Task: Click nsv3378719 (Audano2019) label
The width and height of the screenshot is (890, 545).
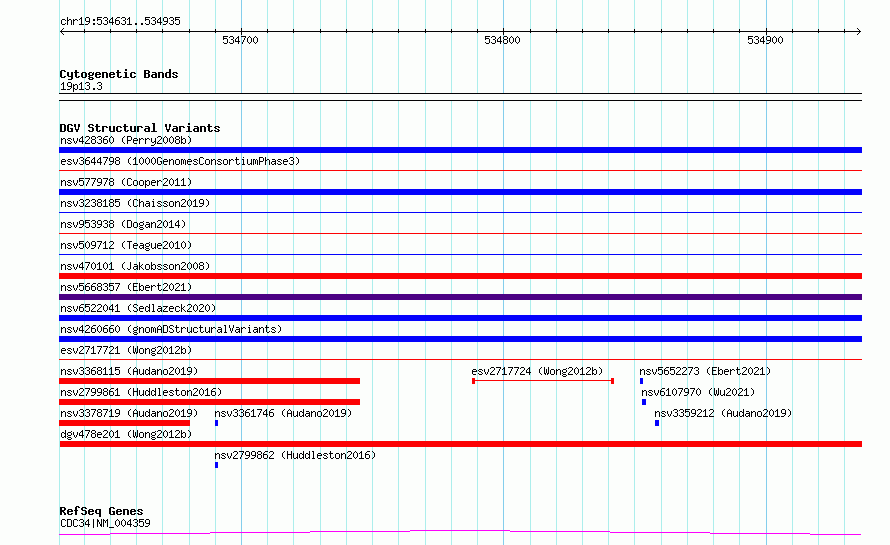Action: click(x=129, y=413)
